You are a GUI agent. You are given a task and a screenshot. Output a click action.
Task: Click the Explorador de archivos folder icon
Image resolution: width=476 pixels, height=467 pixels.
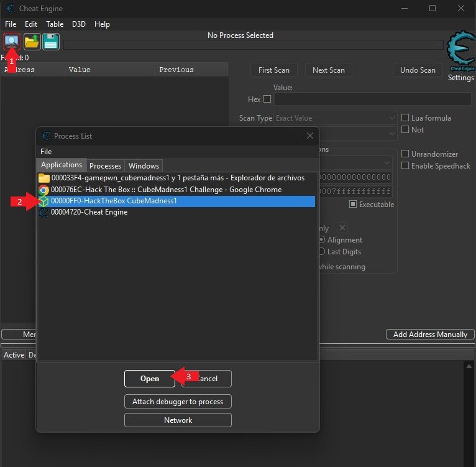pos(43,178)
